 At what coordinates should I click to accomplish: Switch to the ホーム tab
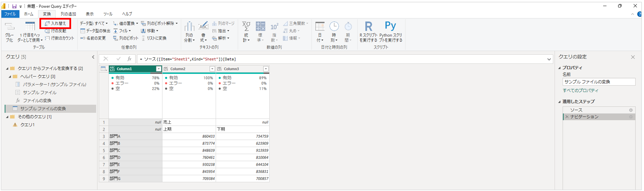(x=29, y=14)
